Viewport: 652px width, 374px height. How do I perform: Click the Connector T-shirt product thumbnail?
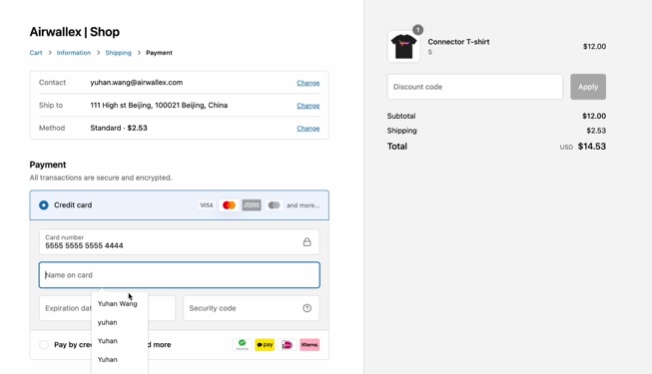click(x=403, y=47)
